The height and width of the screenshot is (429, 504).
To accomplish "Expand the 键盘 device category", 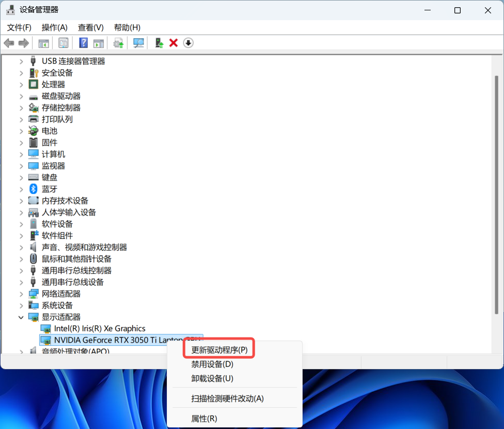I will click(21, 177).
